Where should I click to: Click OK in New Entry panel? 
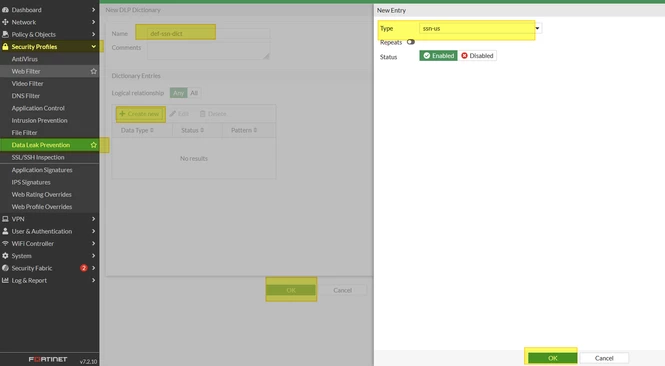pos(553,358)
